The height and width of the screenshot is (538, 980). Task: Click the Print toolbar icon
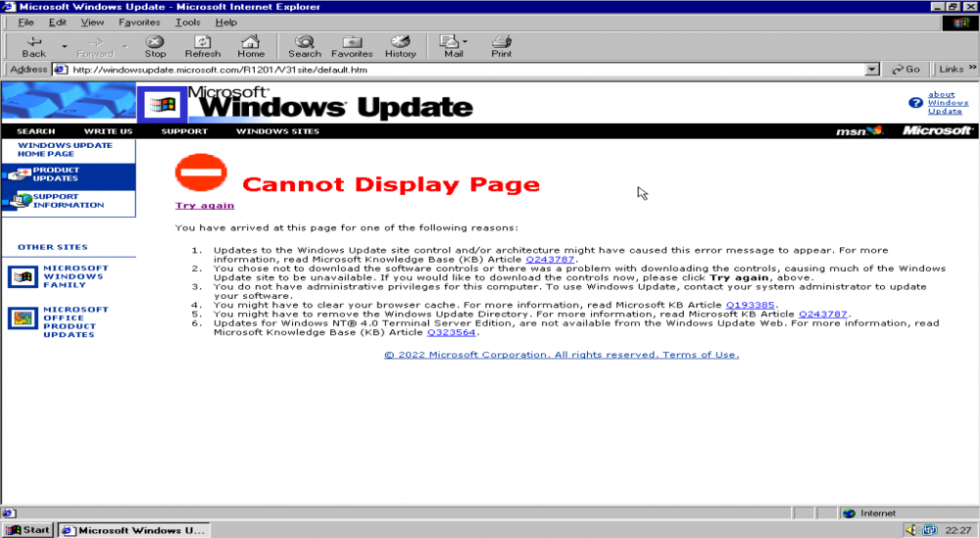click(501, 42)
